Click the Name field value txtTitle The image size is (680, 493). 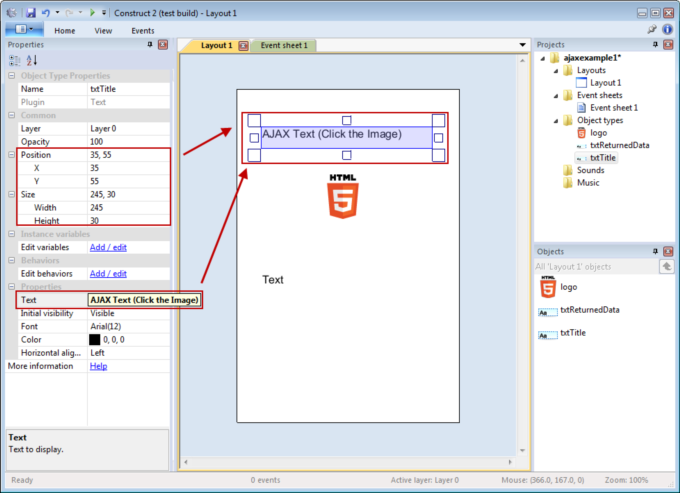pyautogui.click(x=129, y=89)
